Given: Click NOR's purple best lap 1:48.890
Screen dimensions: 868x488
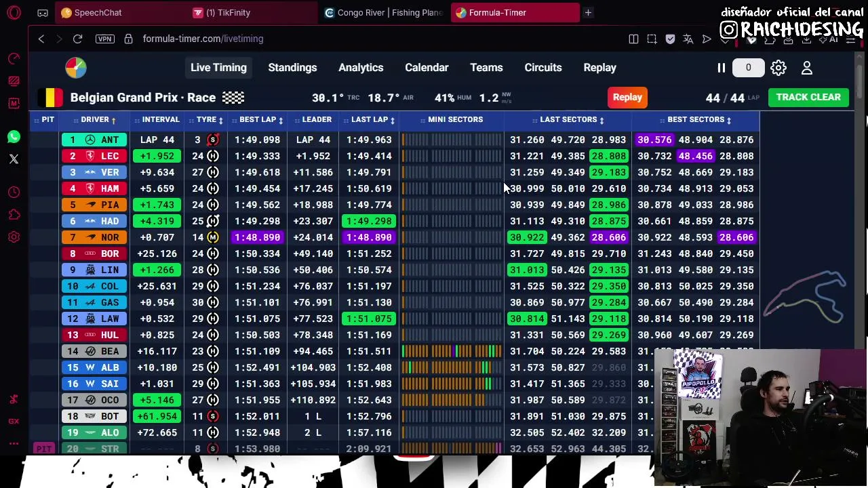Looking at the screenshot, I should (257, 237).
